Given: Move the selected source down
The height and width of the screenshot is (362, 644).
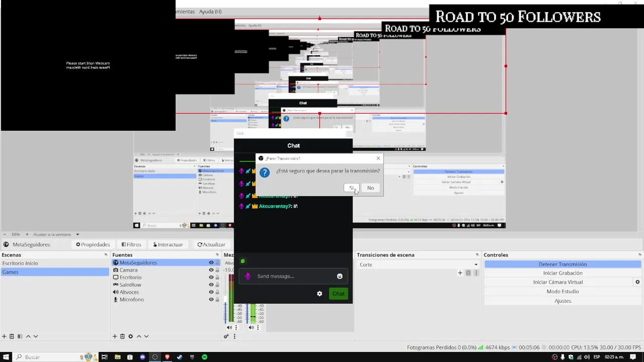Looking at the screenshot, I should pos(146,336).
